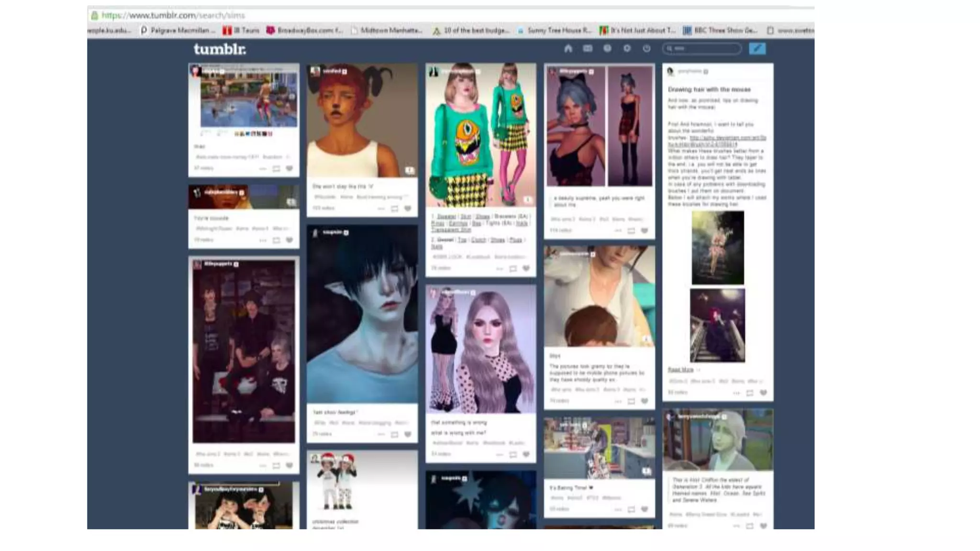Click the blue compose post pencil button
The height and width of the screenshot is (551, 980).
tap(757, 48)
